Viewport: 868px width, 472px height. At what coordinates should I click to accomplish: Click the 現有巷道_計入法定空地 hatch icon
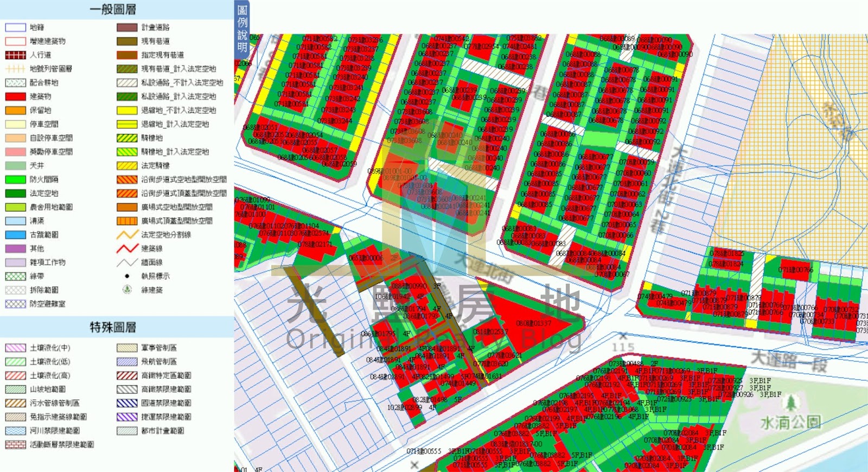point(127,69)
